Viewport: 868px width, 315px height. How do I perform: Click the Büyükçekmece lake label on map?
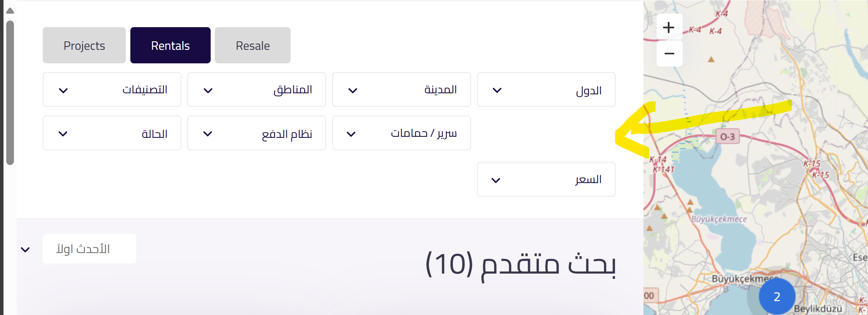(x=719, y=219)
